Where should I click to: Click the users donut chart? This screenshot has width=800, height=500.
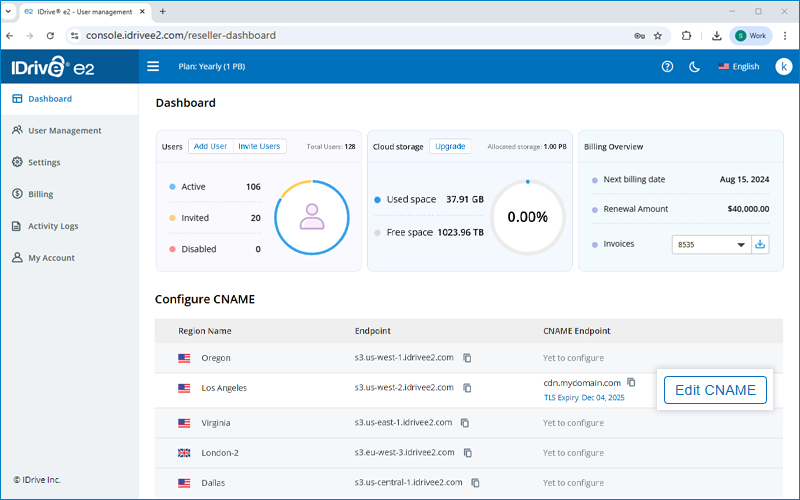312,217
